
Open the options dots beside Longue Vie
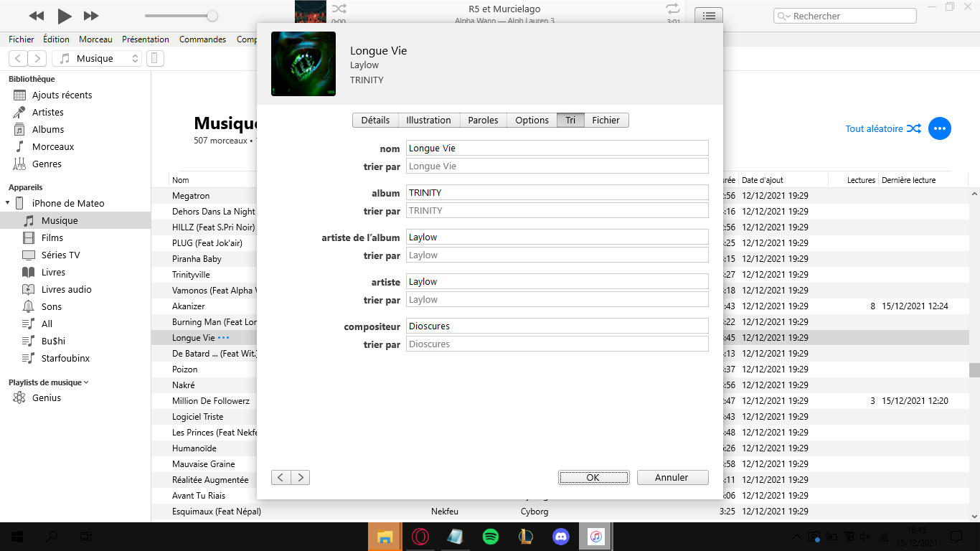coord(224,337)
